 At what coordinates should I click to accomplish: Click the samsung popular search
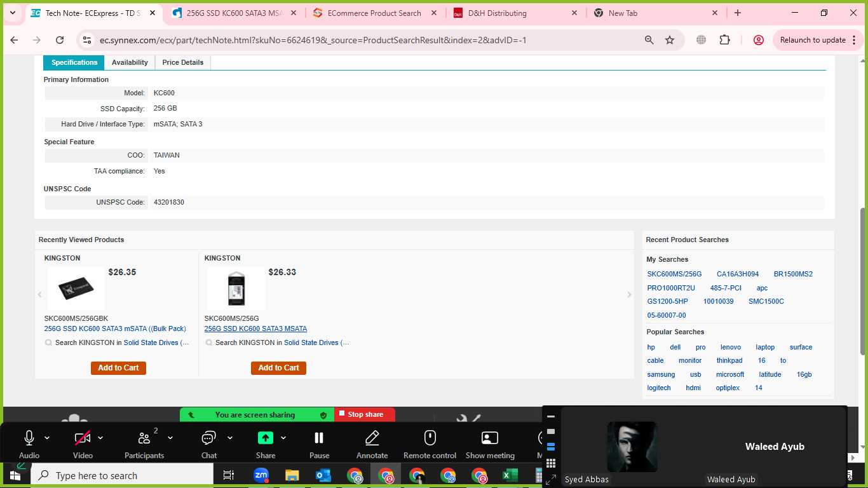point(661,374)
